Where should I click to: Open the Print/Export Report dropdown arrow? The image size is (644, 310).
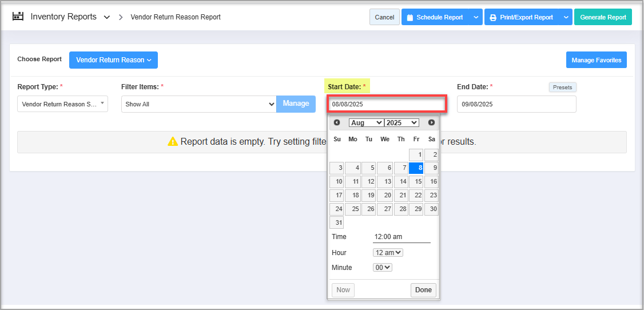[x=566, y=17]
